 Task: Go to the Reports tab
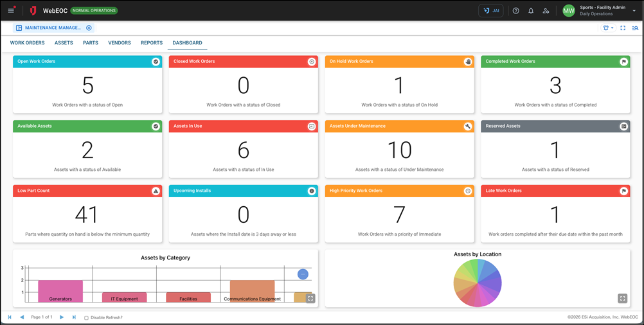tap(152, 43)
